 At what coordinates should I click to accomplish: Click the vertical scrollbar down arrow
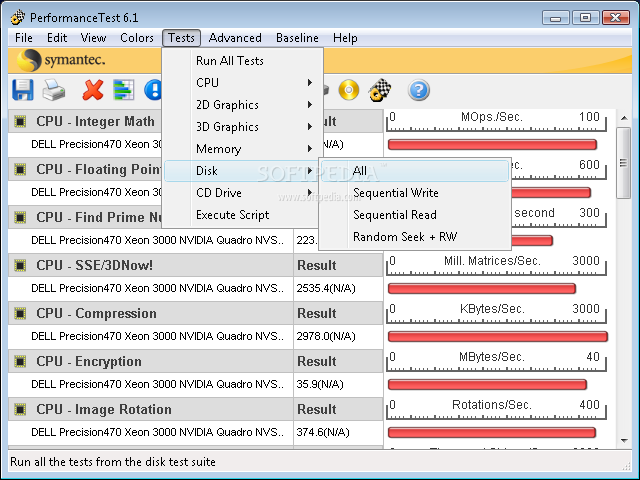pyautogui.click(x=624, y=440)
